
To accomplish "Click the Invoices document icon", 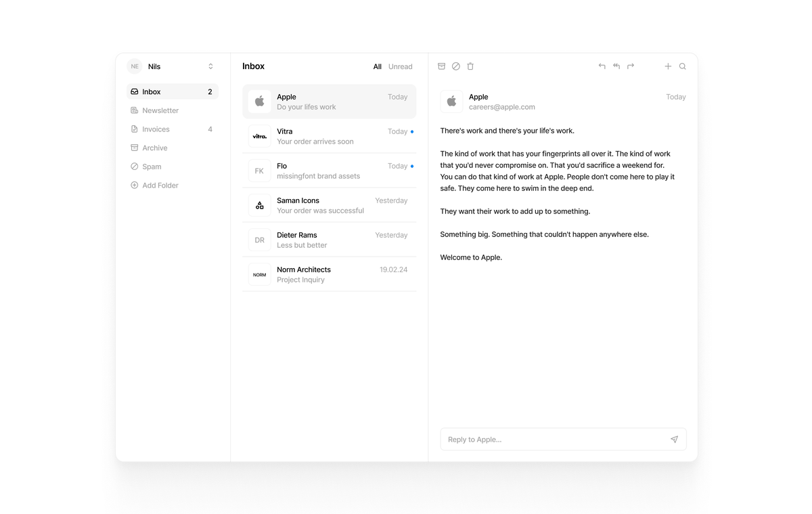I will [135, 129].
